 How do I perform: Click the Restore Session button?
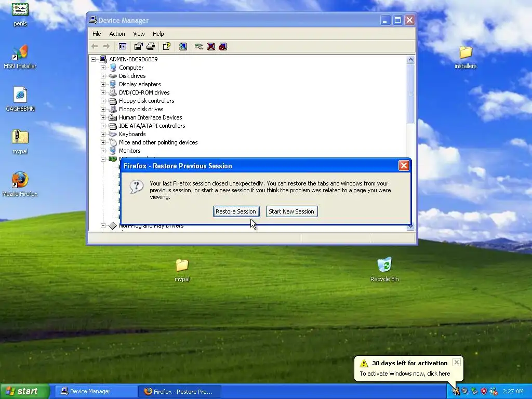click(x=236, y=211)
